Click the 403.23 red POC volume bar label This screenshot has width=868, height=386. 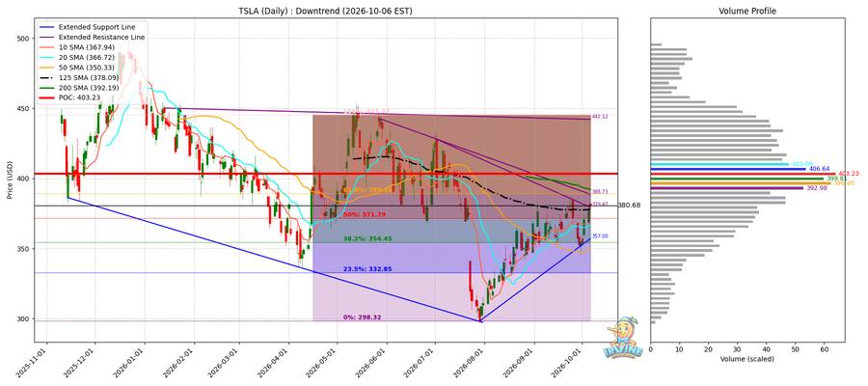click(848, 174)
